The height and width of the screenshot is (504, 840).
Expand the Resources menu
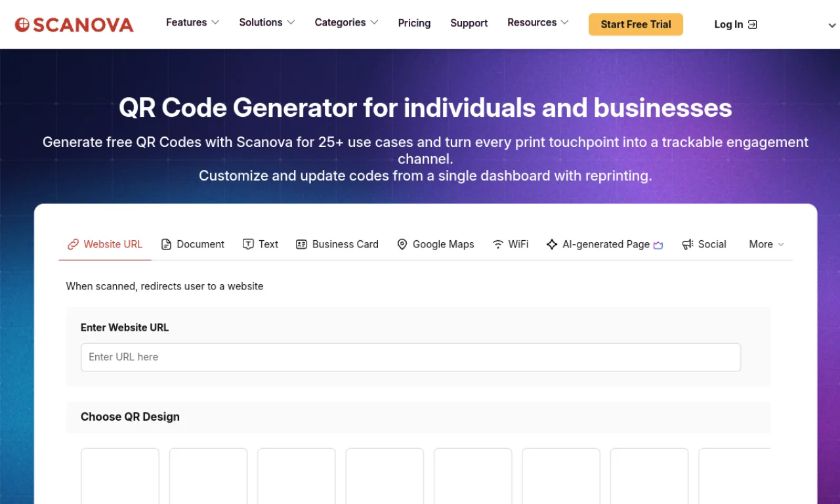point(538,22)
